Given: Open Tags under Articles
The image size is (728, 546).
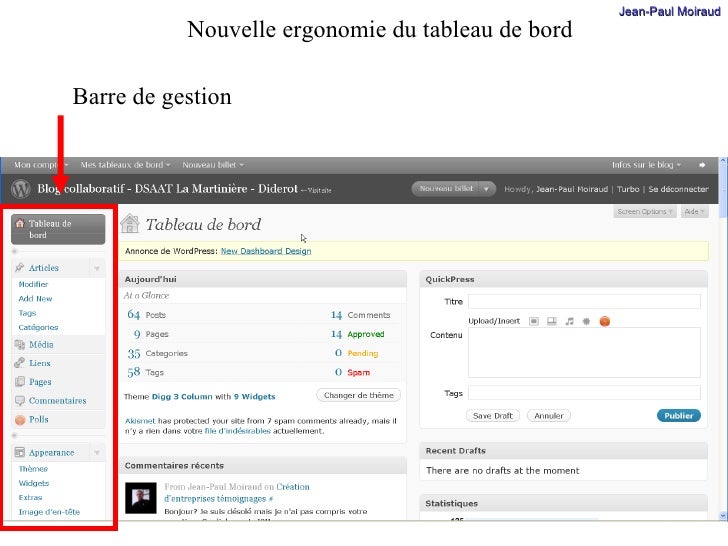Looking at the screenshot, I should click(x=27, y=313).
